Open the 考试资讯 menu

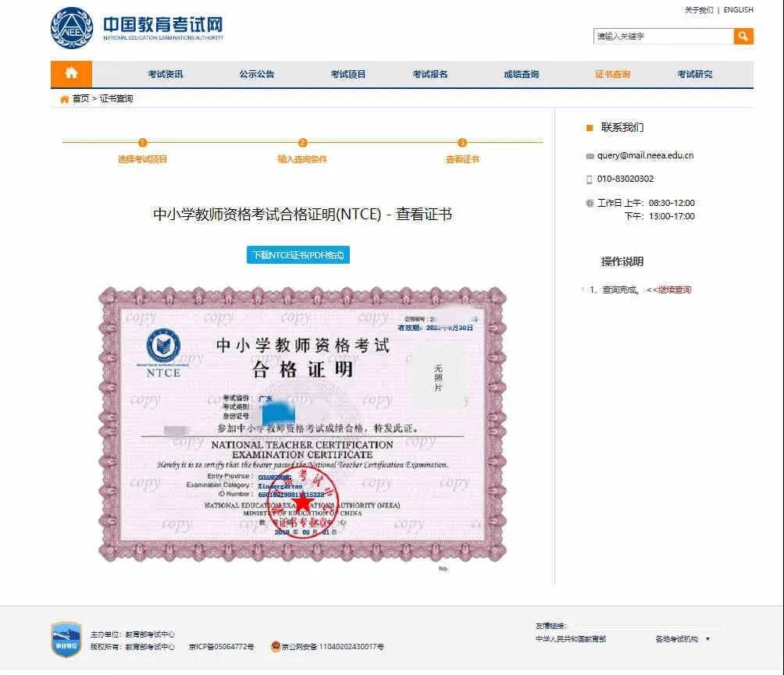[166, 74]
